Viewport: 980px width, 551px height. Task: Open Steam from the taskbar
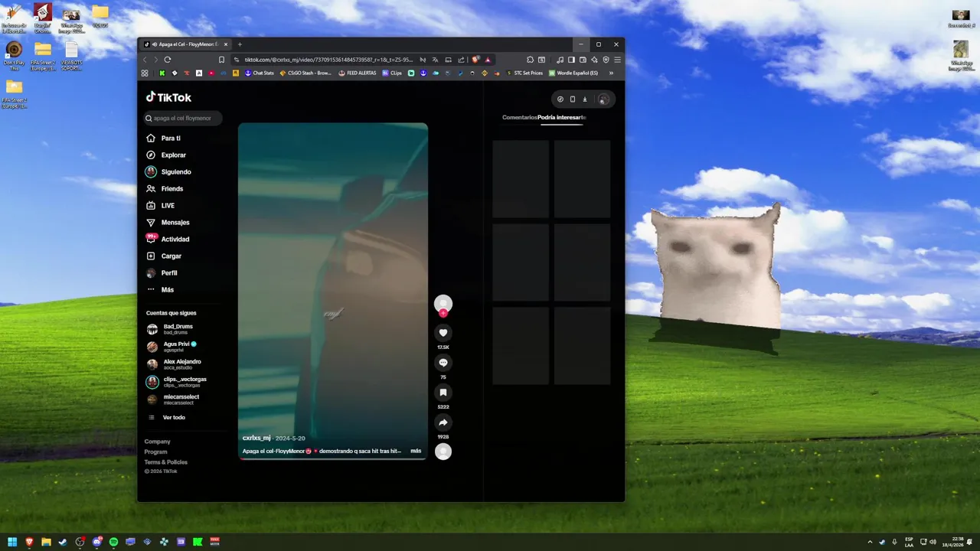(63, 542)
